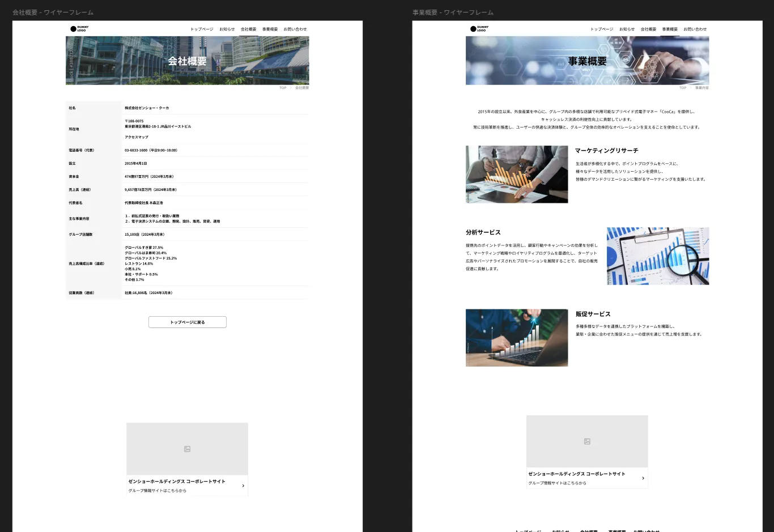Click the 従業員数（連結） table label

point(82,293)
